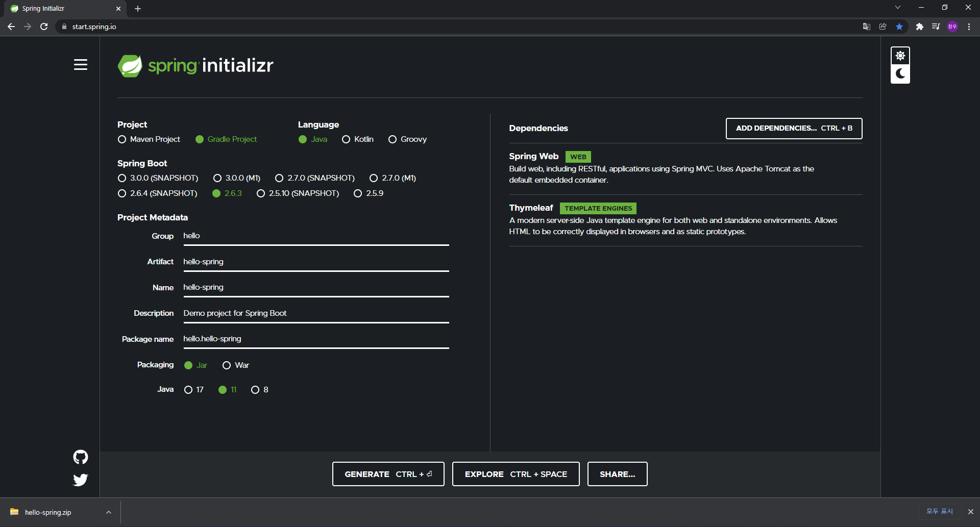Click the Group input field

tap(316, 236)
